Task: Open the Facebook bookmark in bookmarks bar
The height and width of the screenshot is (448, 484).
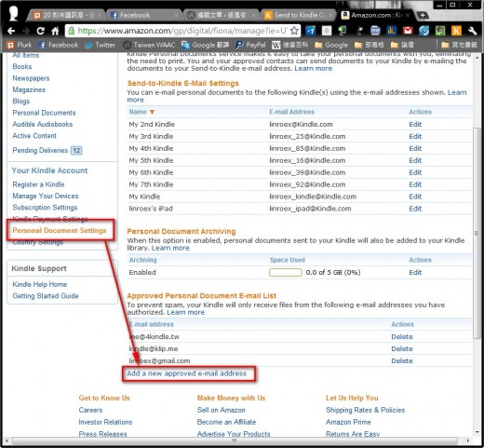Action: 59,45
